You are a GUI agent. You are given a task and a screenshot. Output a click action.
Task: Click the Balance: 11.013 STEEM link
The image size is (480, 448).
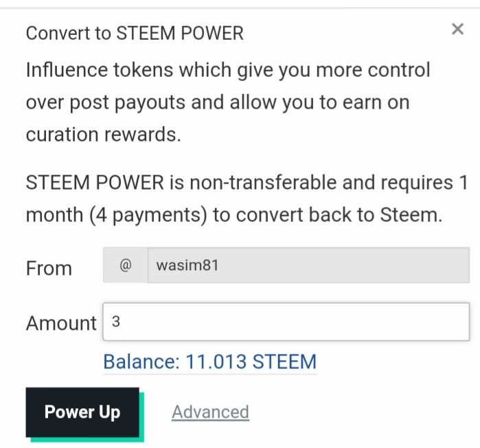click(x=209, y=362)
